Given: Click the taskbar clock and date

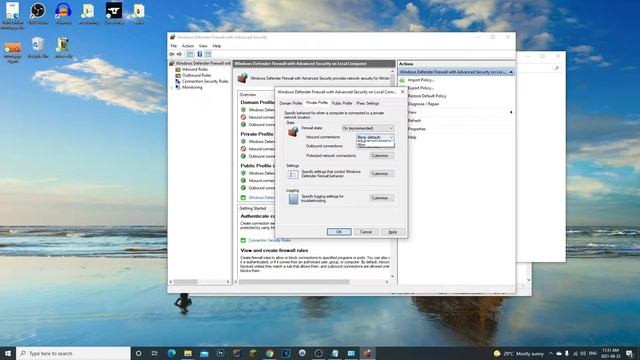Looking at the screenshot, I should point(611,353).
